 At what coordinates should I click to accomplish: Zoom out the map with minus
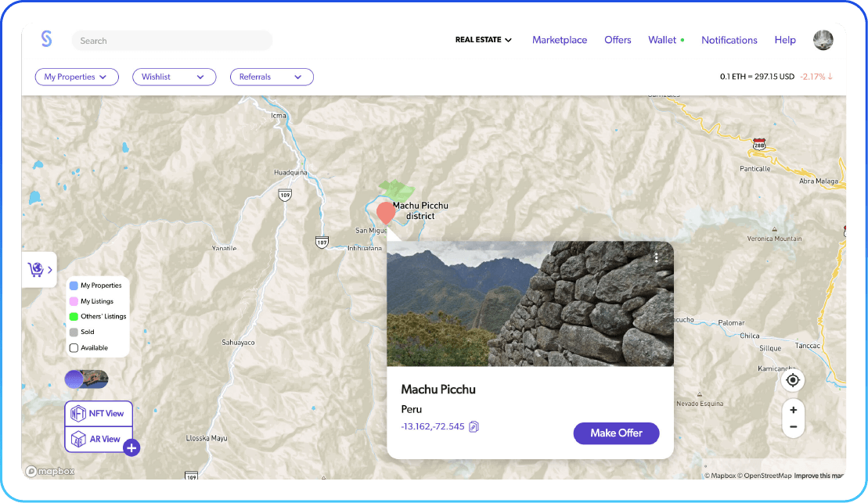click(x=794, y=426)
